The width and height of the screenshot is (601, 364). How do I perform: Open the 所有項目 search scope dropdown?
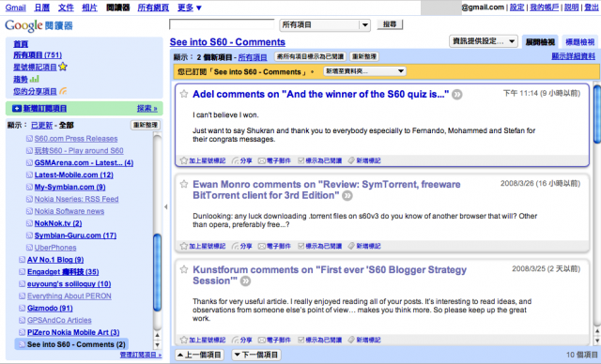pos(325,25)
